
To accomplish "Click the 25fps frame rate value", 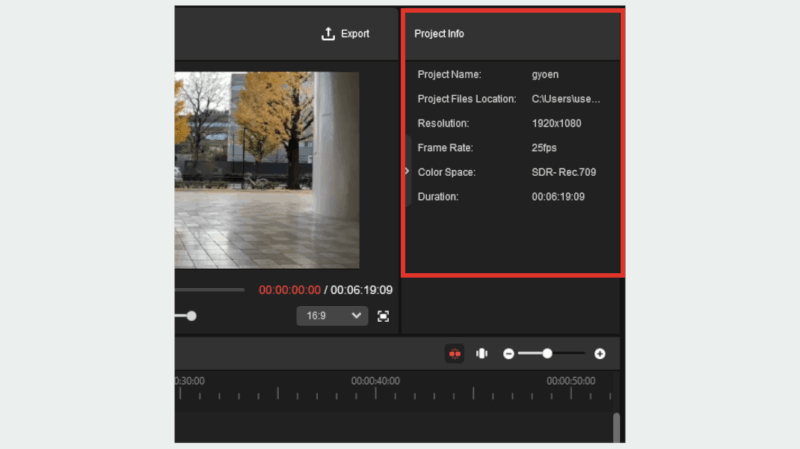I will click(544, 148).
